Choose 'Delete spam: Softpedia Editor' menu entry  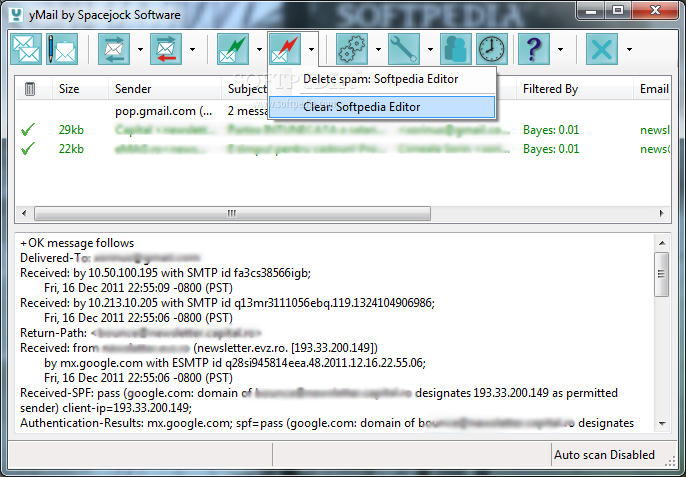point(382,79)
